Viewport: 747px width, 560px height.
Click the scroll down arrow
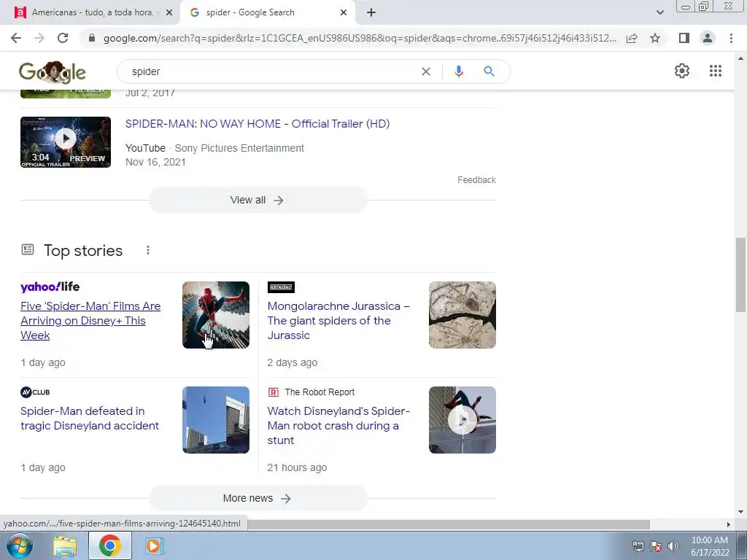740,513
